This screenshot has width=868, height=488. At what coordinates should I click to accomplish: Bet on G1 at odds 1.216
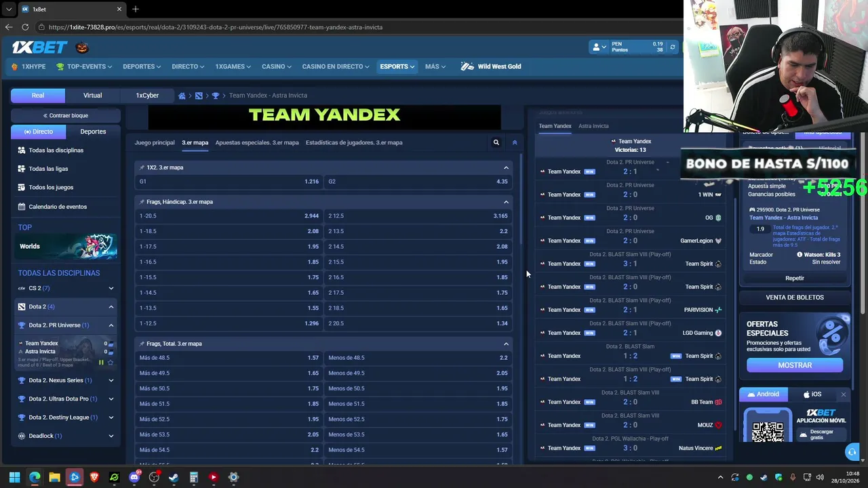(x=229, y=182)
